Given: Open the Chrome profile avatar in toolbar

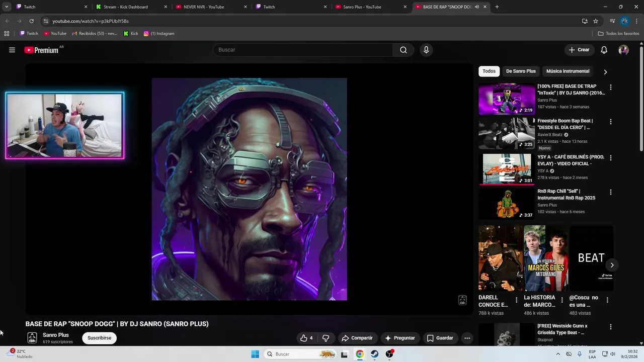Looking at the screenshot, I should point(624,21).
